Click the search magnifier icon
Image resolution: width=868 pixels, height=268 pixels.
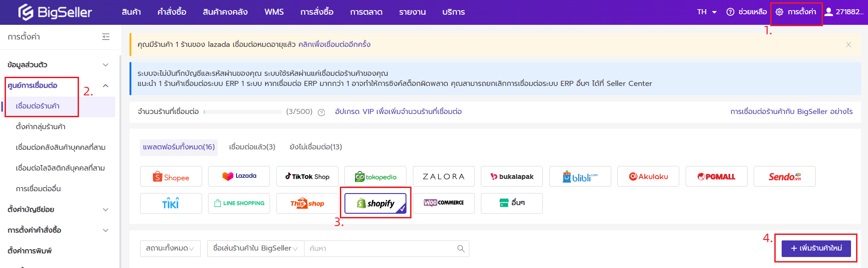[461, 249]
